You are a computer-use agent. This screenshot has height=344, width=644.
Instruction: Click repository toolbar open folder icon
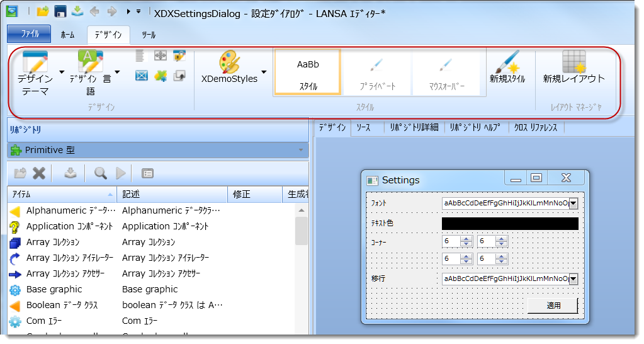click(x=20, y=173)
